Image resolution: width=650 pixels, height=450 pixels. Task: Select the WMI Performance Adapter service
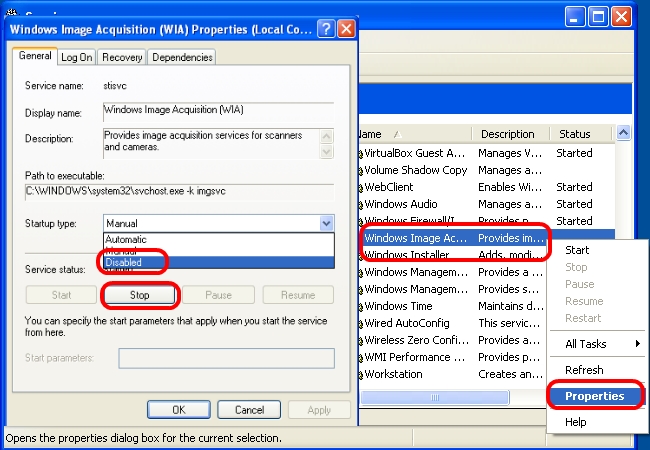coord(453,357)
